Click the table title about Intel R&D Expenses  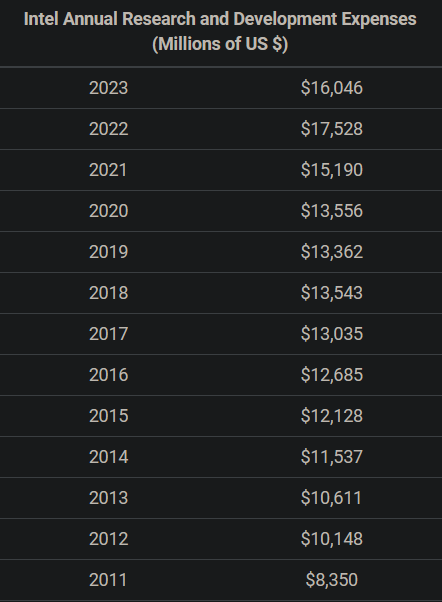[220, 31]
